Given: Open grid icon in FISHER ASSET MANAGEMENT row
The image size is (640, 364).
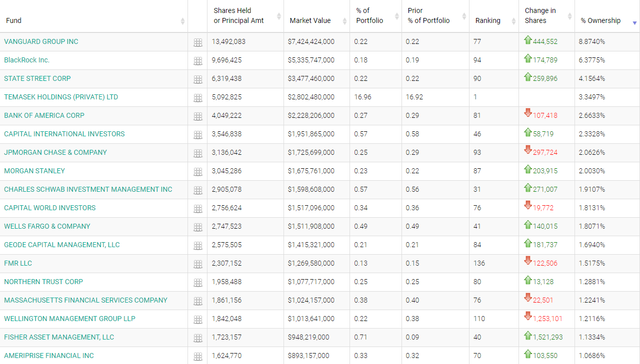Looking at the screenshot, I should pos(198,338).
